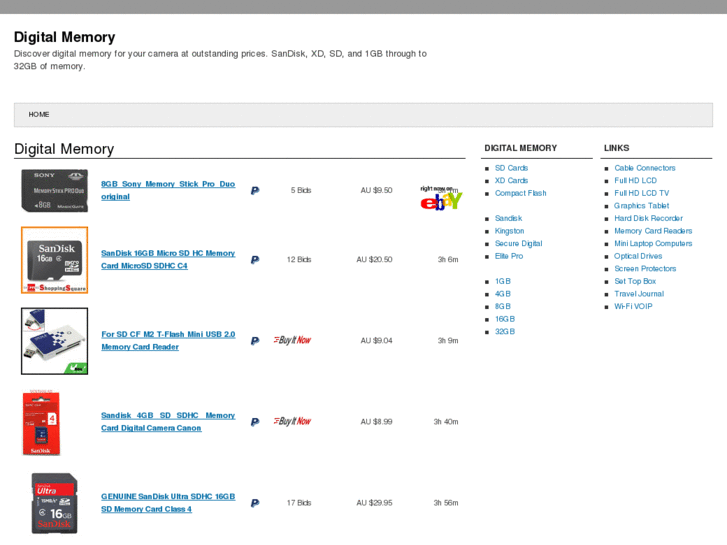Click the Digital Memory site title
This screenshot has width=727, height=545.
coord(64,37)
